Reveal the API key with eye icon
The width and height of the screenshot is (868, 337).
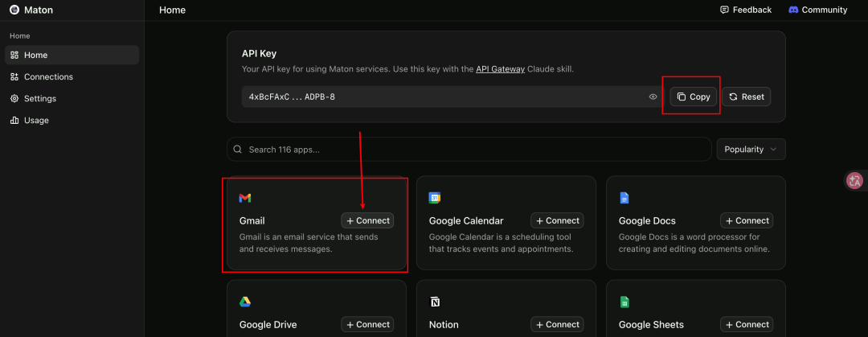[x=653, y=97]
